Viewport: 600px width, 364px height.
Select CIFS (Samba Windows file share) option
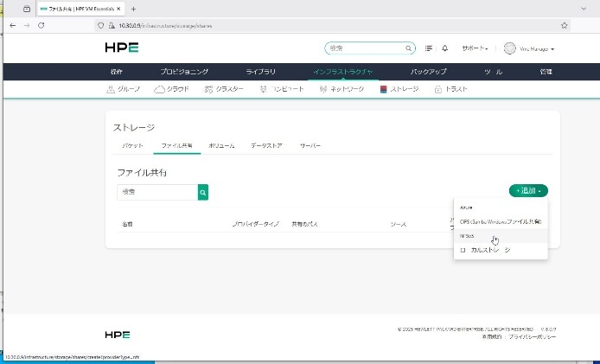coord(500,221)
